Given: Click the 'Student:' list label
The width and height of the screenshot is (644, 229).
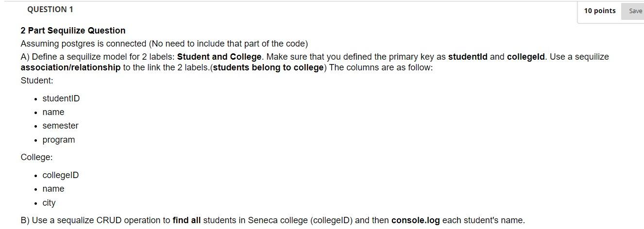Looking at the screenshot, I should [x=37, y=81].
